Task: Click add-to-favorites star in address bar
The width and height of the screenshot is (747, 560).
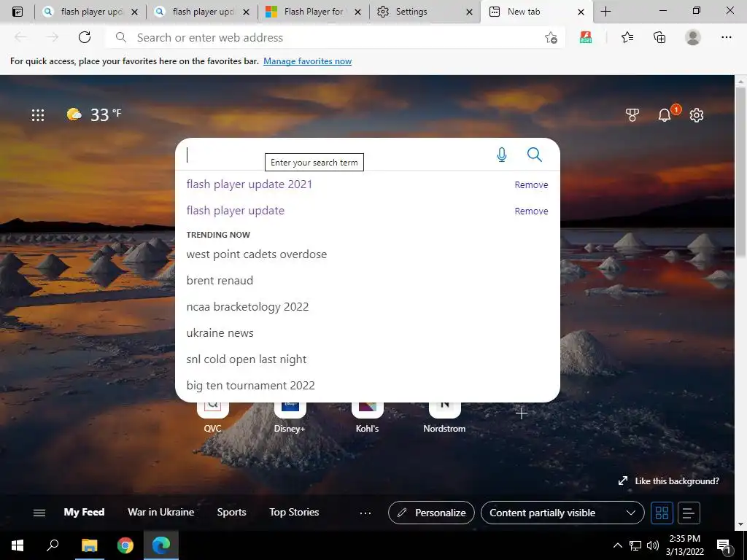Action: 551,38
